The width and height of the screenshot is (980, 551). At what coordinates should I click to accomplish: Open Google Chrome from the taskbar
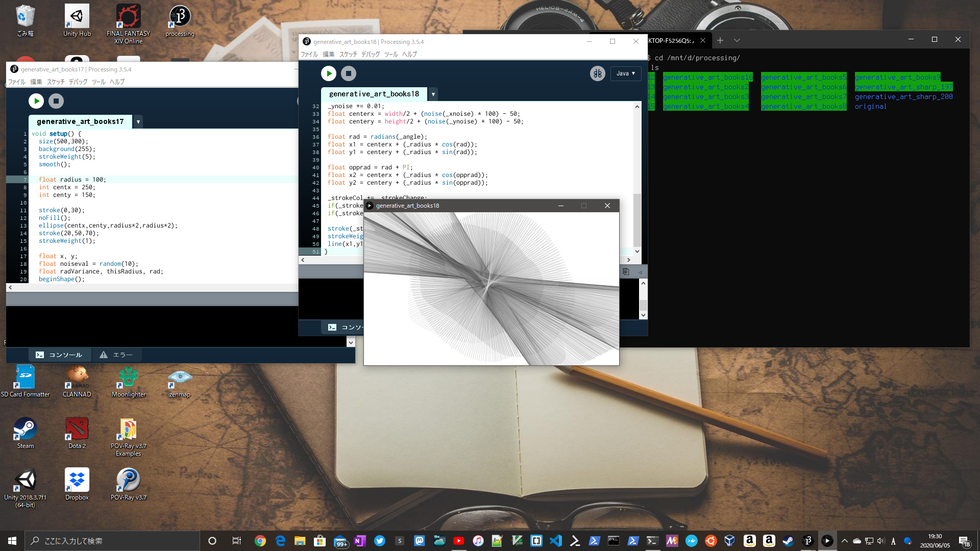[x=260, y=540]
